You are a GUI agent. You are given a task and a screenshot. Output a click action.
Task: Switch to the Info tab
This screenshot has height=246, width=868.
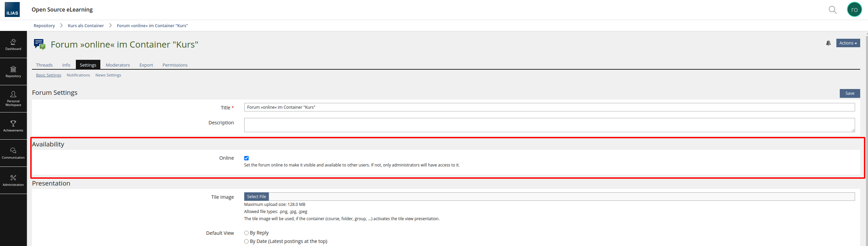click(x=66, y=65)
